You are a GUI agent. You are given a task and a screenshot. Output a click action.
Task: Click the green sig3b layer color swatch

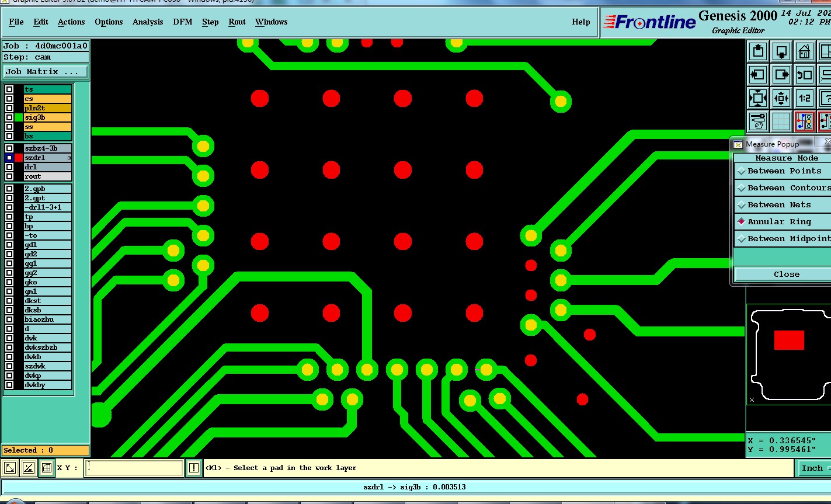[x=19, y=117]
